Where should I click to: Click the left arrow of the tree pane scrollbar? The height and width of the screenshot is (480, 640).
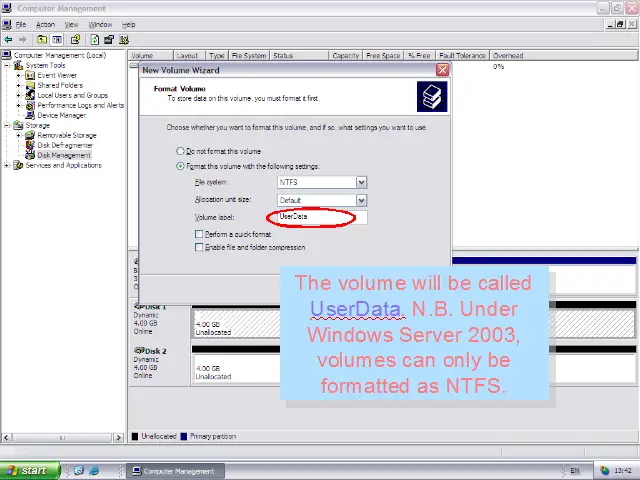pos(6,438)
